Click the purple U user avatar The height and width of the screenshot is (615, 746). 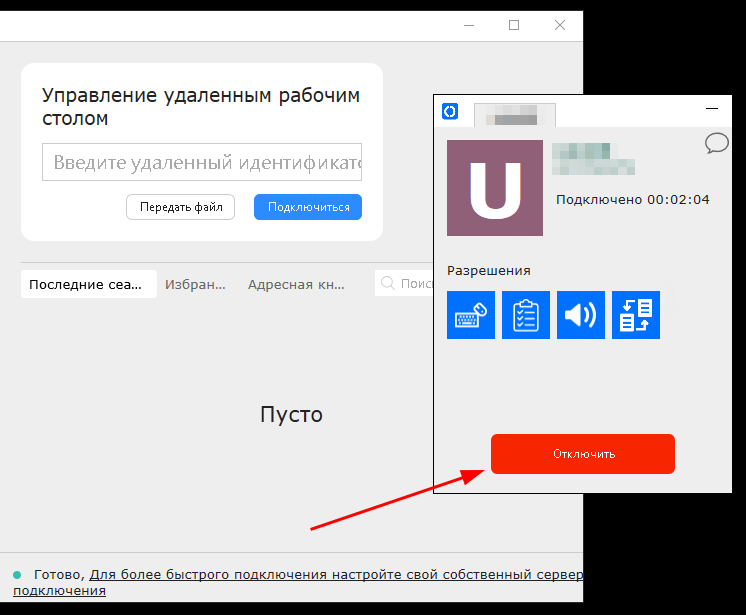click(495, 188)
